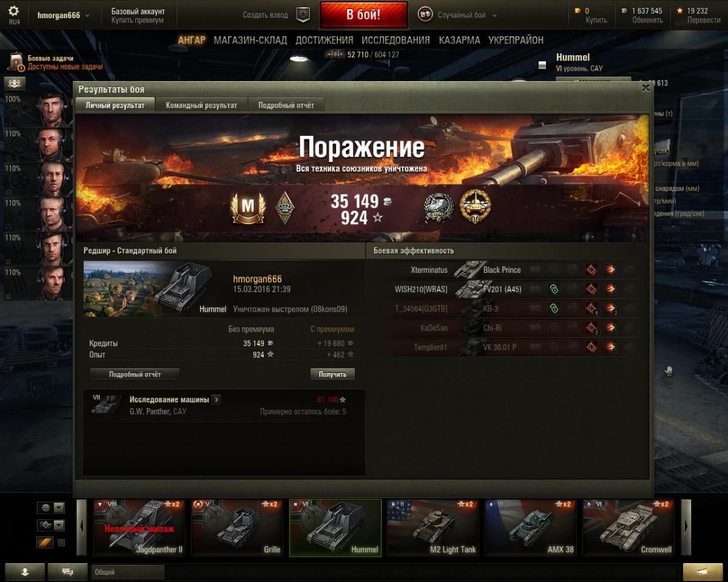
Task: Click the Подробный отчёт button
Action: 135,374
